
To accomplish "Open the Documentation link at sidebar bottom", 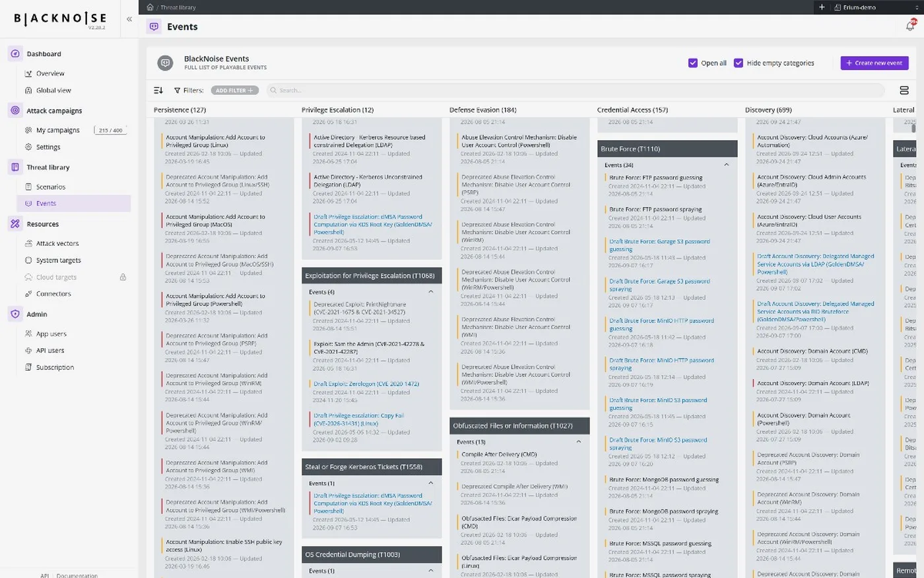I will click(x=77, y=575).
